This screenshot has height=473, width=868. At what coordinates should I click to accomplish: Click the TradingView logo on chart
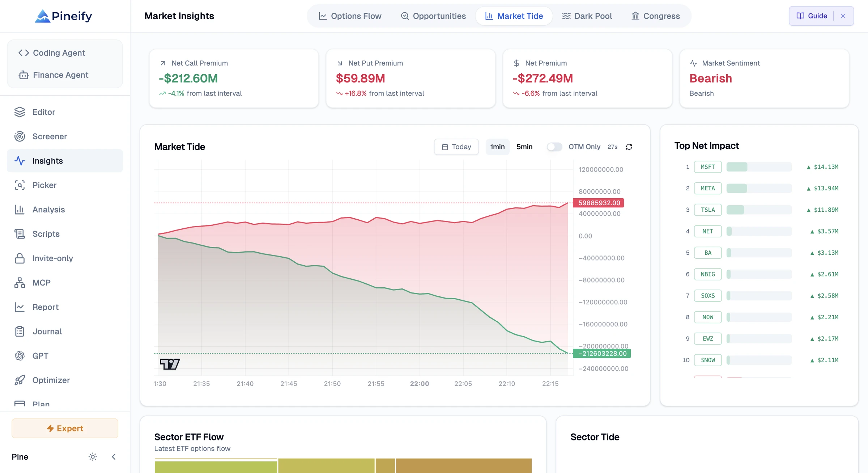point(170,364)
